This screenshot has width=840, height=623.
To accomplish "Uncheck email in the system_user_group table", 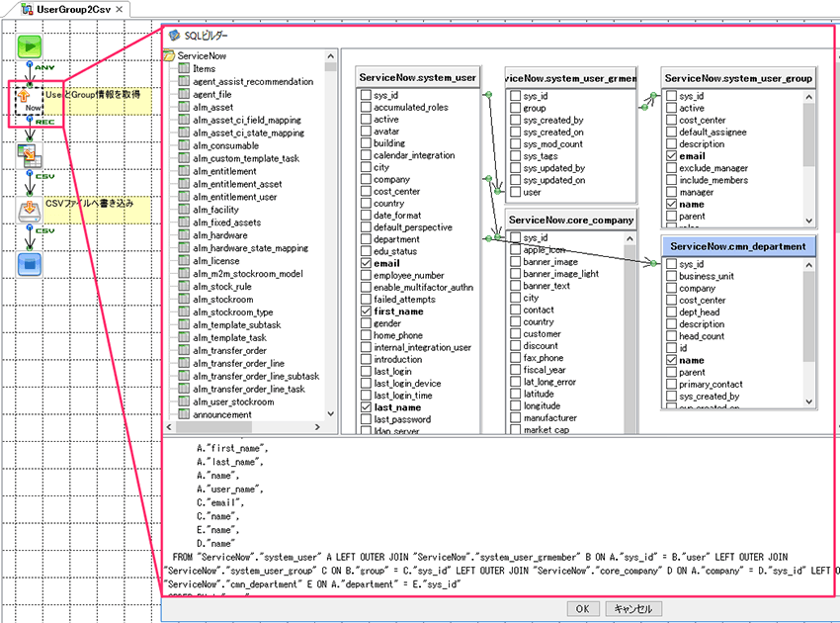I will [x=671, y=156].
